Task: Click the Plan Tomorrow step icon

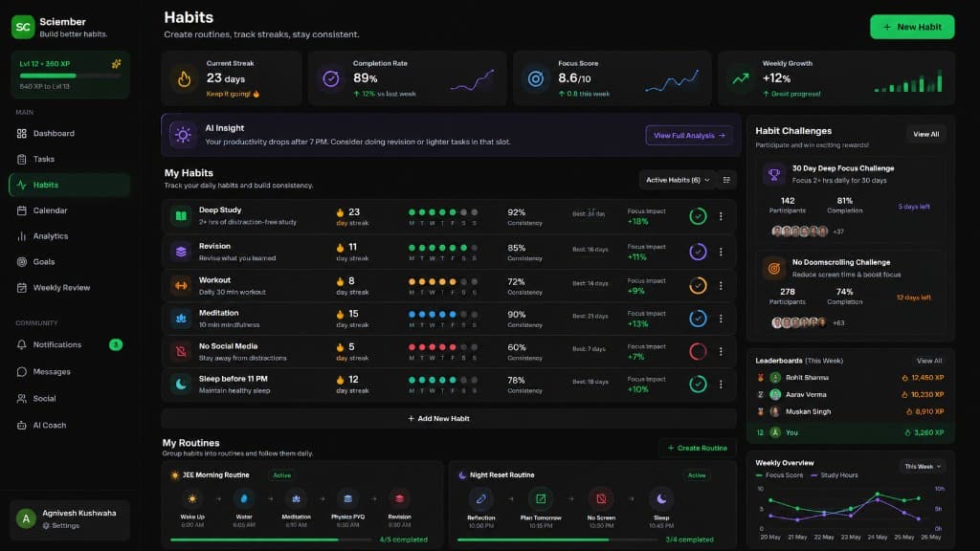Action: point(541,498)
